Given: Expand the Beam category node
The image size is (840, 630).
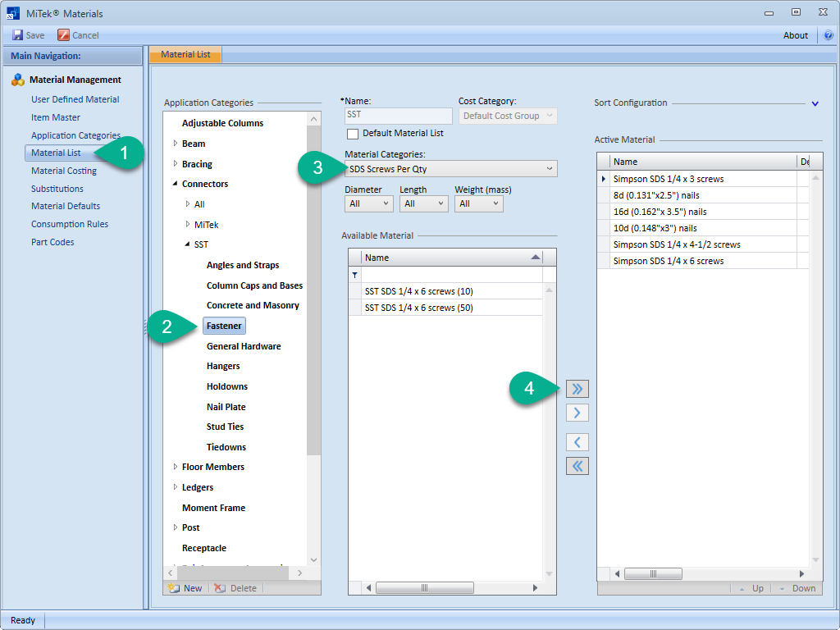Looking at the screenshot, I should pos(176,144).
